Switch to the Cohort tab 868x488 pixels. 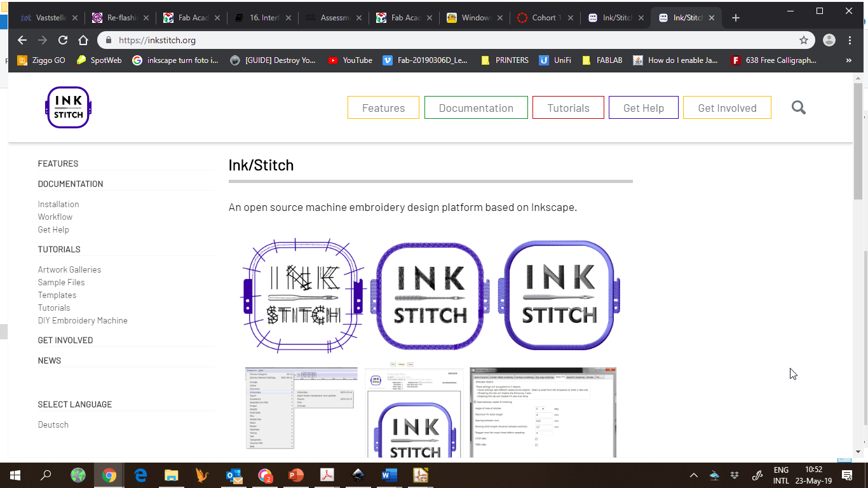546,18
